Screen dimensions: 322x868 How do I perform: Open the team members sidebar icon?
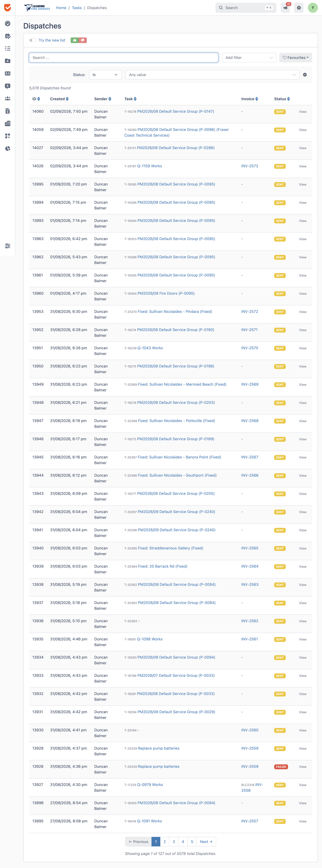click(x=7, y=98)
